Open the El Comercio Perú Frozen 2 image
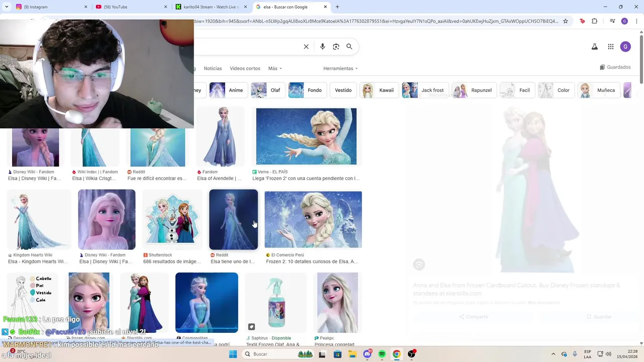Viewport: 644px width, 362px height. (x=313, y=219)
